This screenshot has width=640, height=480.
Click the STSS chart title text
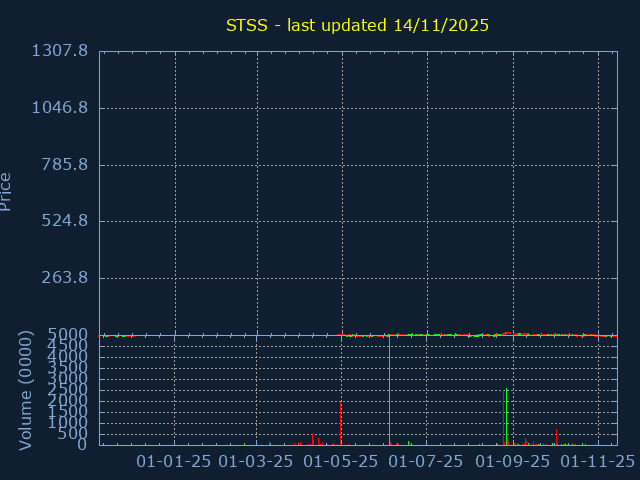(x=357, y=25)
